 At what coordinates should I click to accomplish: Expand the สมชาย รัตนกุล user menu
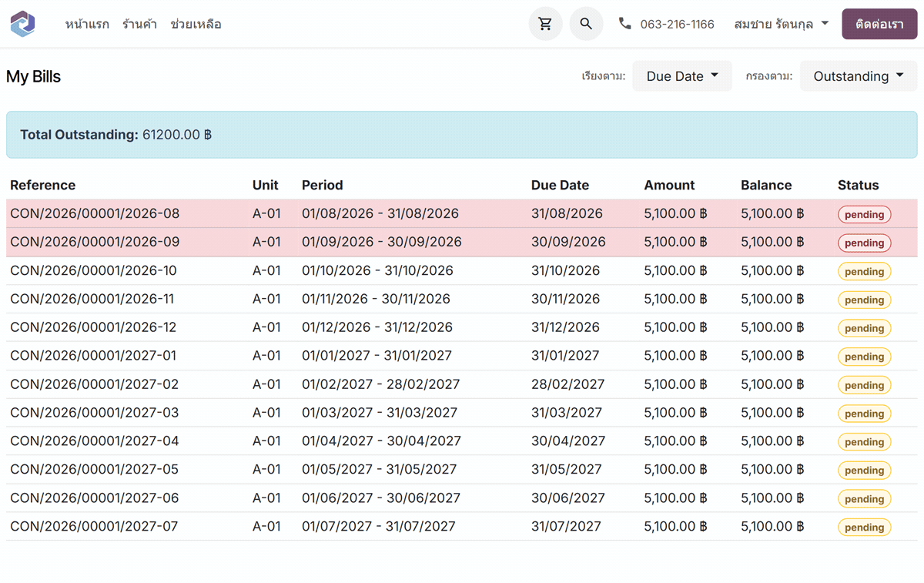click(782, 24)
